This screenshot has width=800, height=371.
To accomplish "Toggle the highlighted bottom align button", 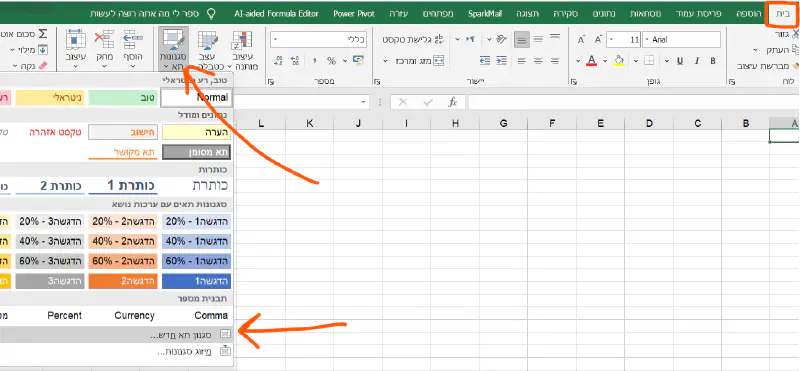I will [521, 39].
